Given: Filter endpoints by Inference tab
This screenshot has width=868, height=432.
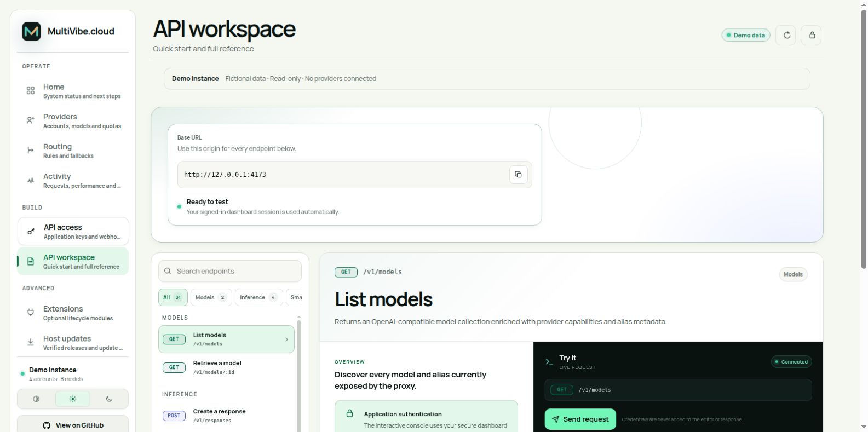Looking at the screenshot, I should pos(258,297).
